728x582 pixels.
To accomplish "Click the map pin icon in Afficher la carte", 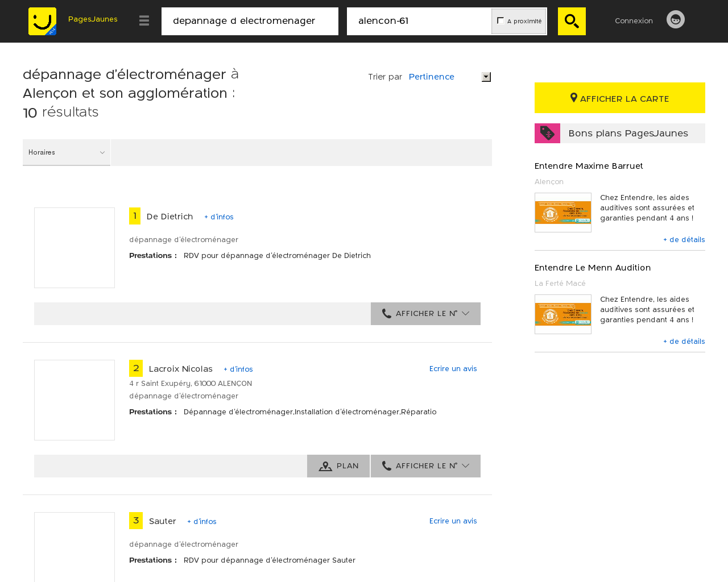I will (x=574, y=98).
